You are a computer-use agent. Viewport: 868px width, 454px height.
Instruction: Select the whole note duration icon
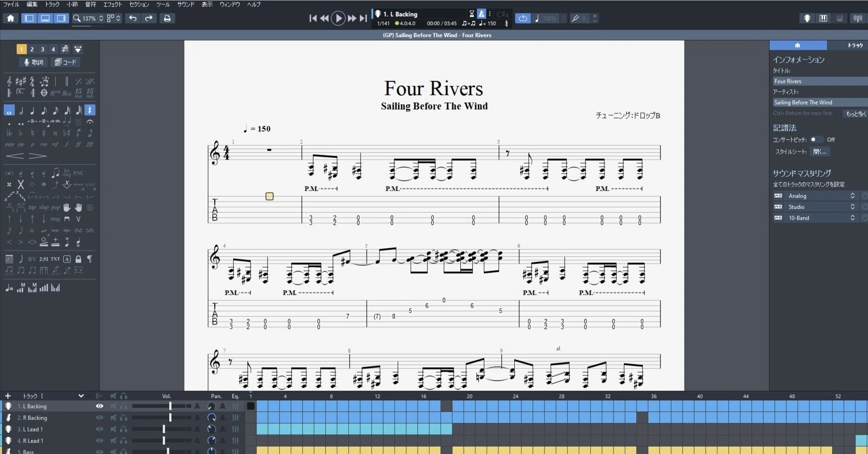click(9, 111)
